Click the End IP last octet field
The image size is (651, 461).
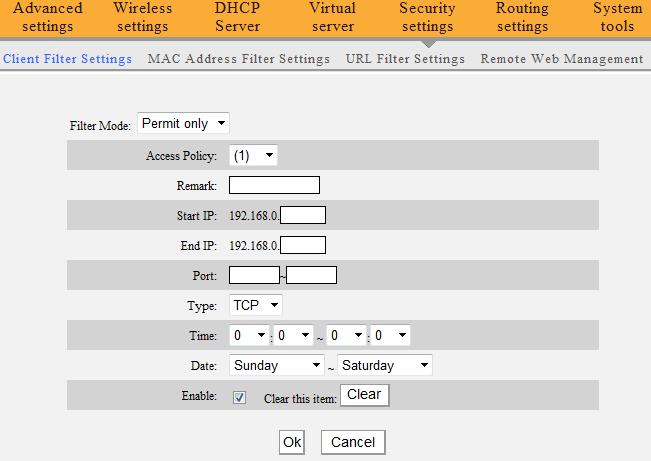pos(304,245)
